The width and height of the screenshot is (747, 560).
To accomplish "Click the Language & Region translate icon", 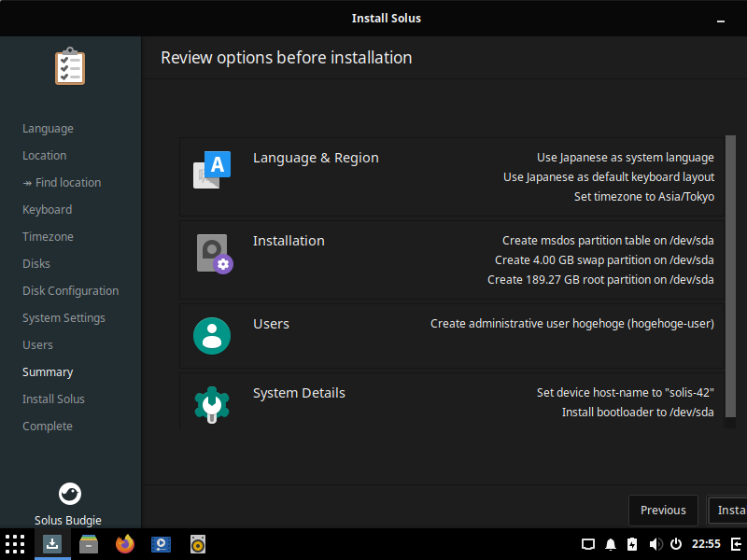I will tap(212, 170).
